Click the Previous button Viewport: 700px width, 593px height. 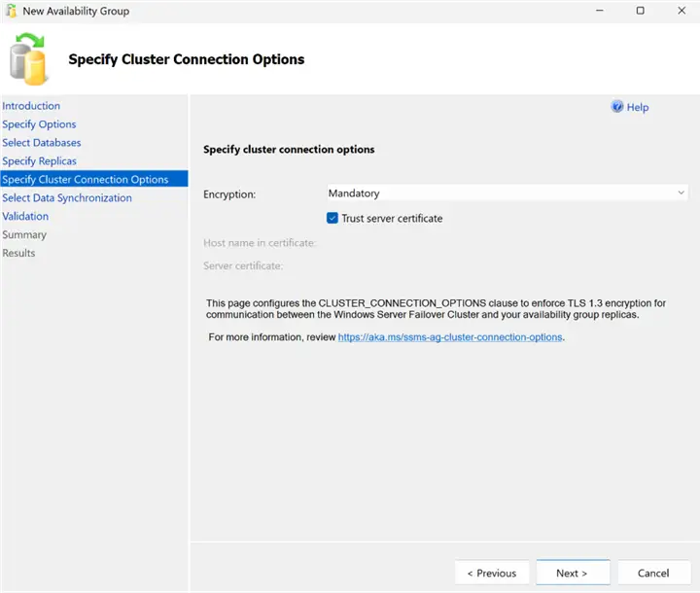click(492, 573)
